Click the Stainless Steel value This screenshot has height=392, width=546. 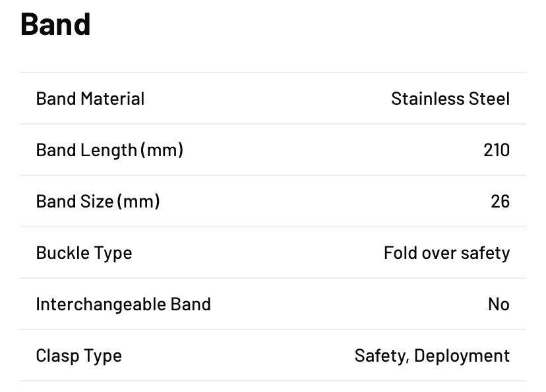click(450, 98)
